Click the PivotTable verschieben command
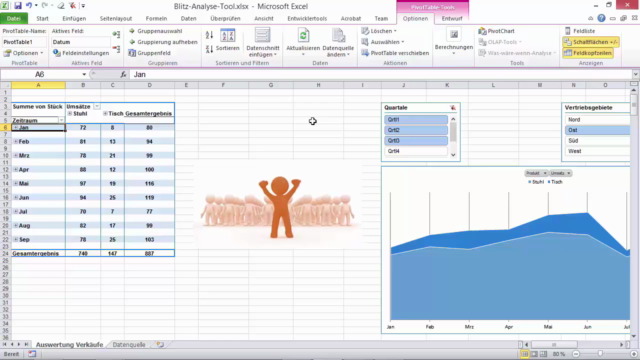This screenshot has height=360, width=640. [x=395, y=53]
